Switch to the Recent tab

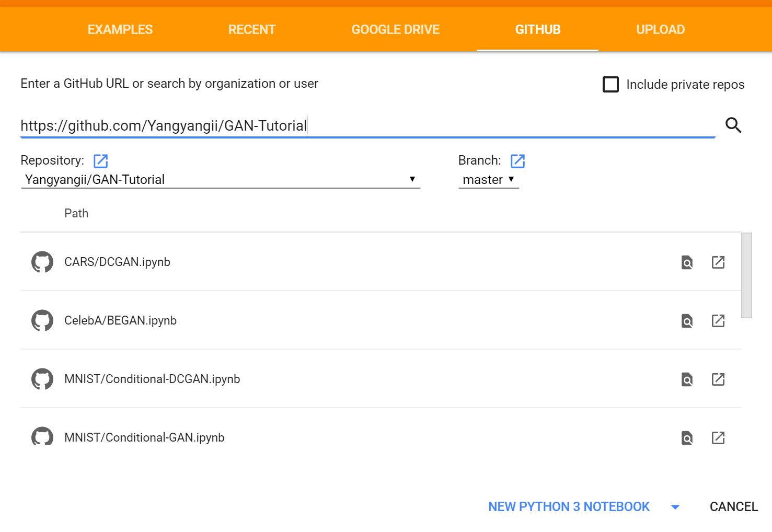(252, 29)
